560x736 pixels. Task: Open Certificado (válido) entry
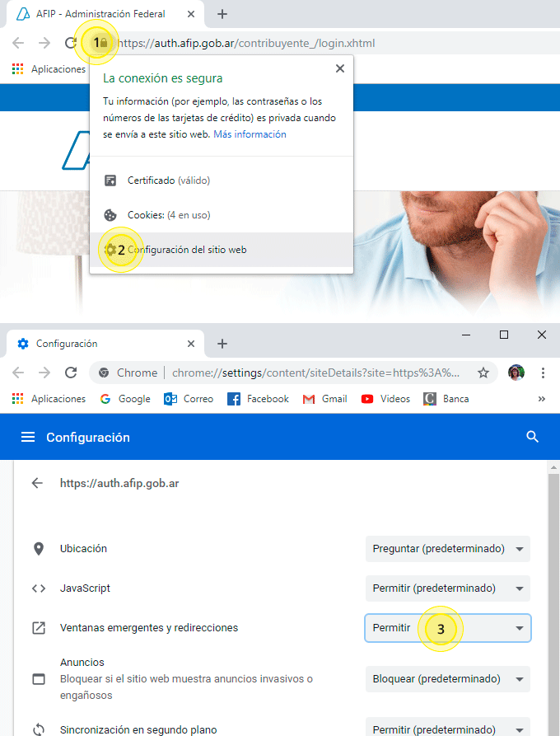(x=222, y=180)
